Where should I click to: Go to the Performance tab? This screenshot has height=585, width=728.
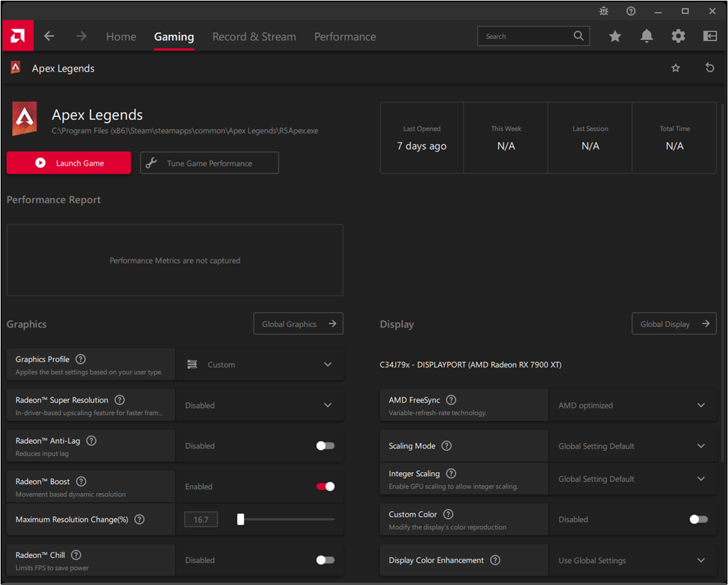point(345,37)
